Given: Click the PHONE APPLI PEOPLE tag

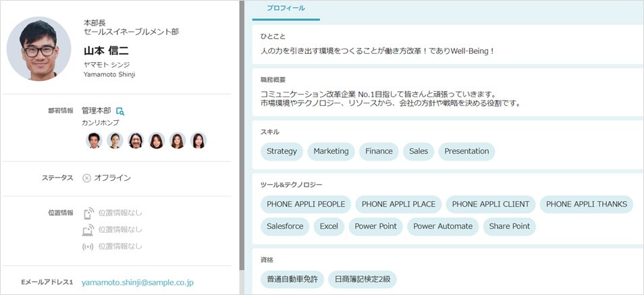Looking at the screenshot, I should [x=306, y=204].
